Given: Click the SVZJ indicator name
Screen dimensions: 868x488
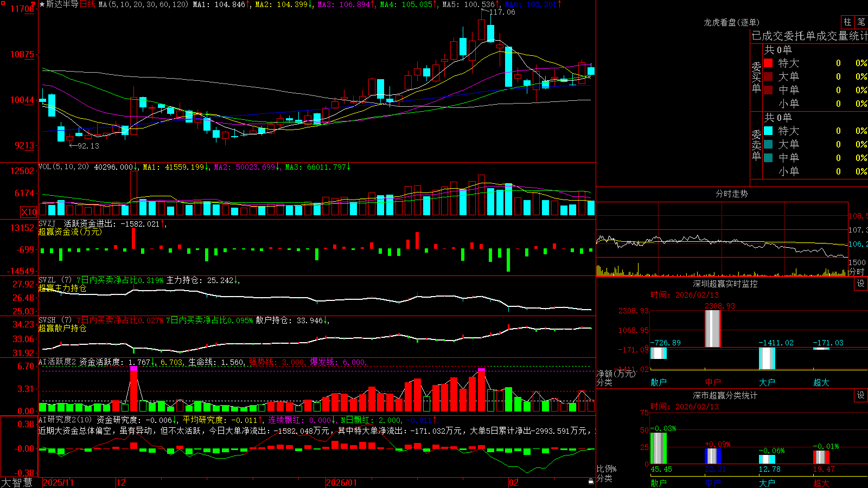Looking at the screenshot, I should 47,223.
